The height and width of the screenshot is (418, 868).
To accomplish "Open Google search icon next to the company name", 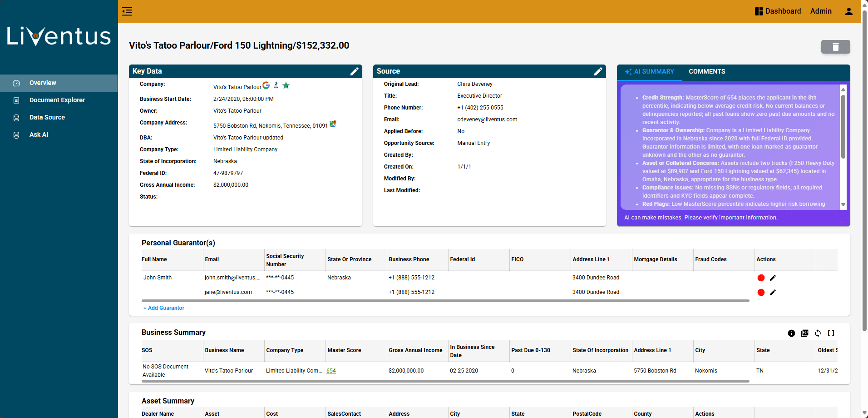I will coord(266,85).
